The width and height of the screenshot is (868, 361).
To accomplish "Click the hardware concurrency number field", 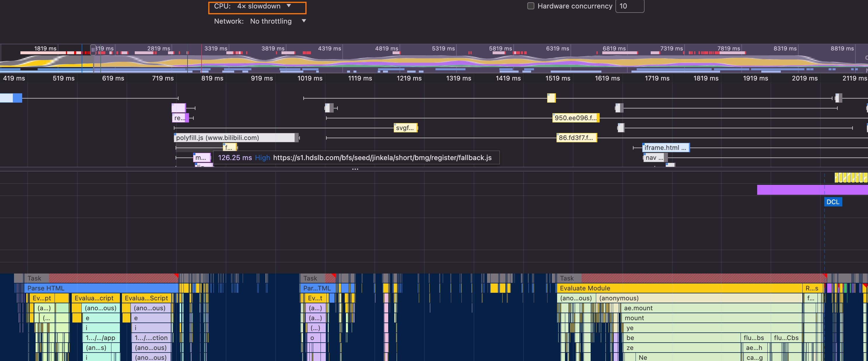I will tap(629, 6).
